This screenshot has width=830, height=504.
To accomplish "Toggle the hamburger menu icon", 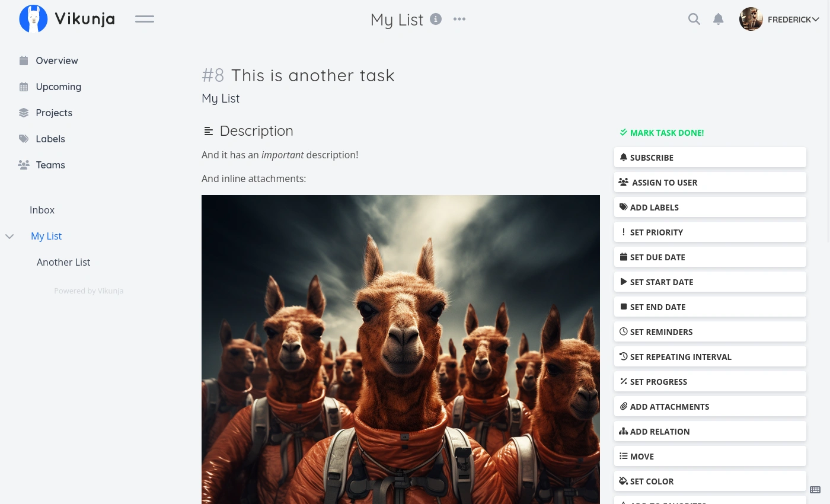I will click(145, 20).
